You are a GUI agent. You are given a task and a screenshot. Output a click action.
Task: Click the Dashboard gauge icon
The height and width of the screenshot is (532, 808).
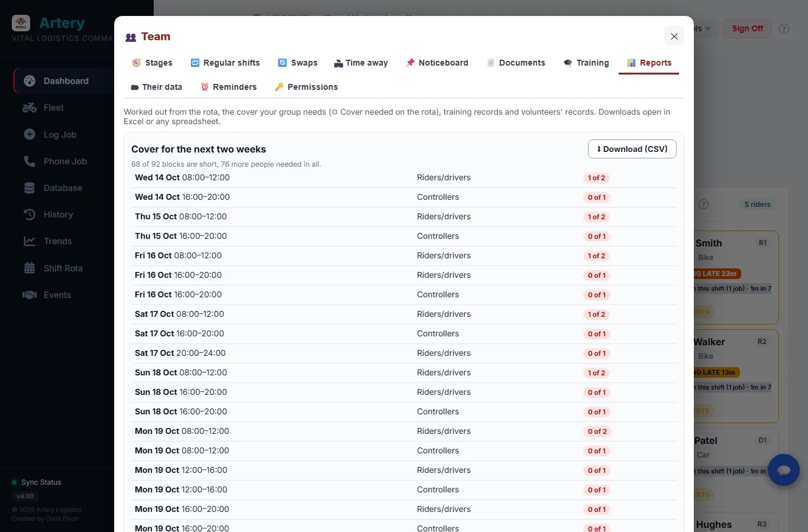(x=30, y=81)
